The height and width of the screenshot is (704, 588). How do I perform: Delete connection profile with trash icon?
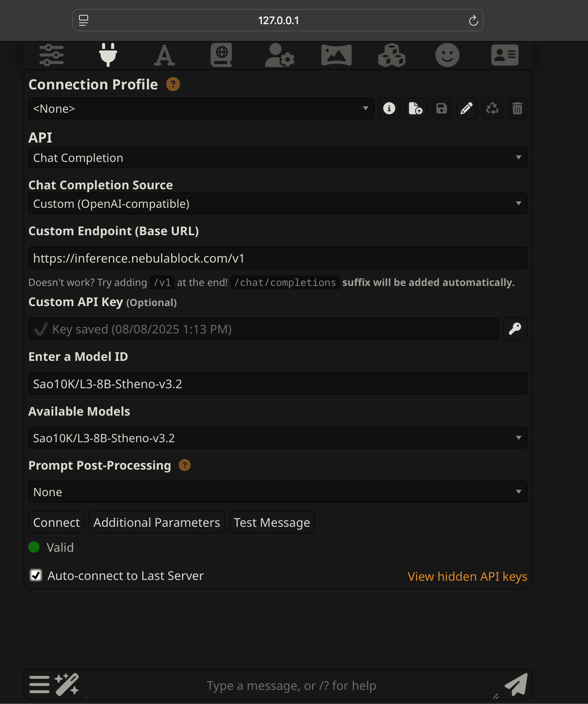pos(517,108)
